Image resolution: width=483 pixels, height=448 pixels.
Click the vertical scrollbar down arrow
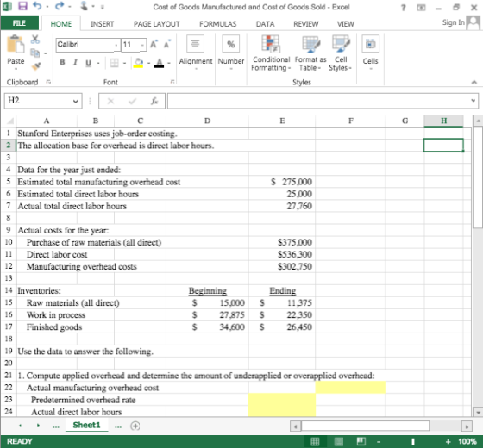tap(478, 412)
